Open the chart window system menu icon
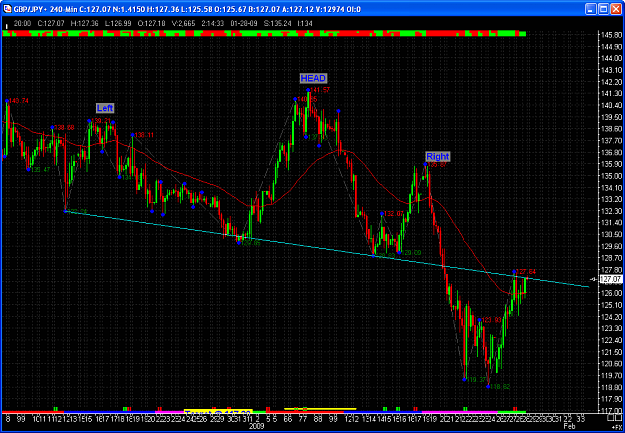This screenshot has width=625, height=433. click(7, 8)
